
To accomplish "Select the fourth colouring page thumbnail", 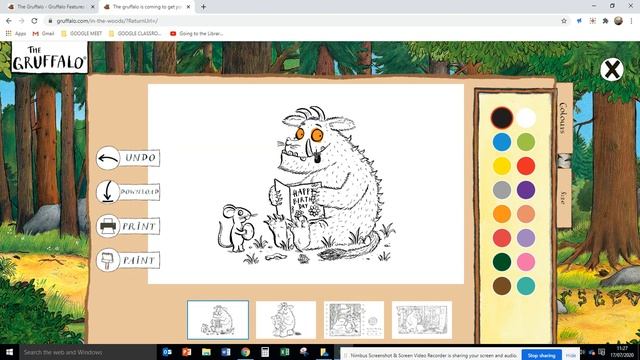I will (x=422, y=320).
